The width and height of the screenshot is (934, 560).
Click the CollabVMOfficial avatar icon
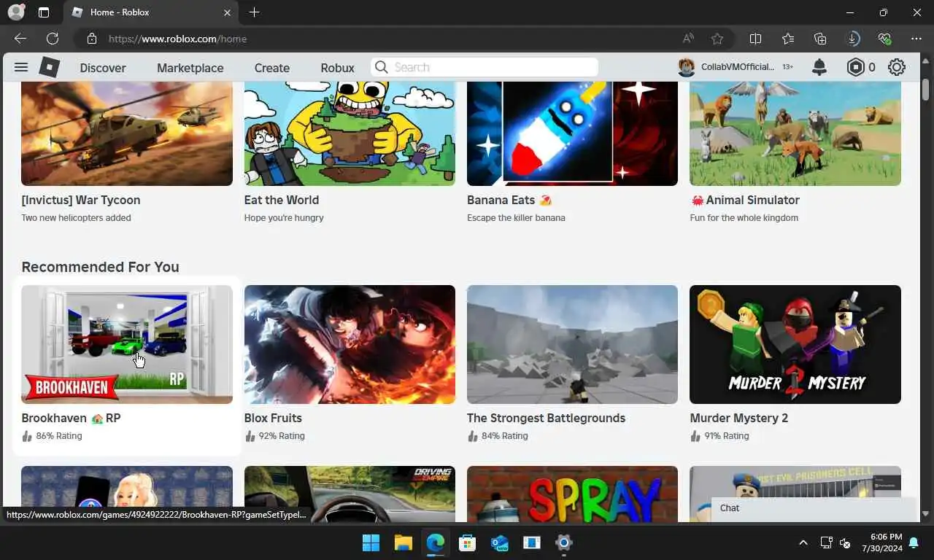pos(686,67)
